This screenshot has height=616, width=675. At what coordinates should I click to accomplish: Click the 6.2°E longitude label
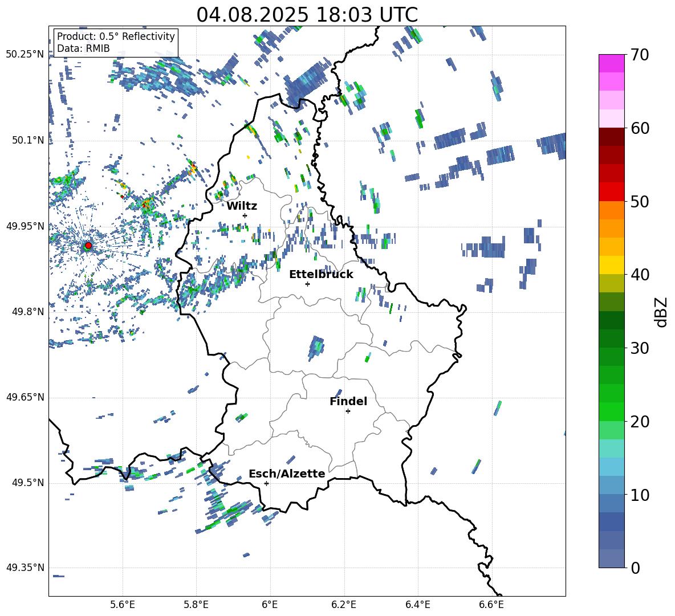(344, 605)
